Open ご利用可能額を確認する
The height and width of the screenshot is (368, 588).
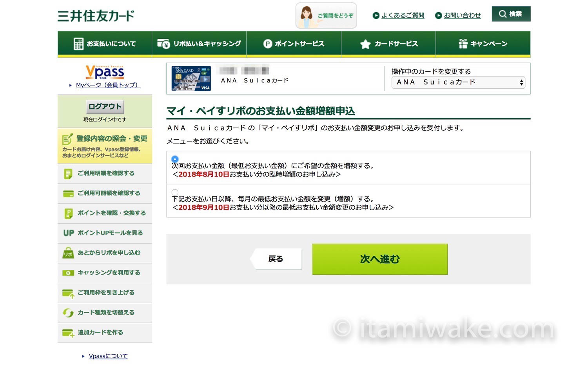point(105,193)
